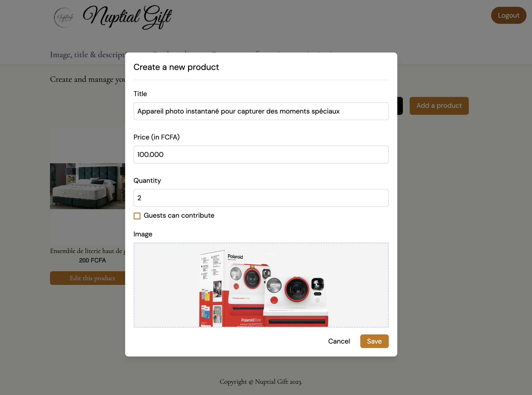This screenshot has height=395, width=532.
Task: Click Edit this product button
Action: click(88, 278)
